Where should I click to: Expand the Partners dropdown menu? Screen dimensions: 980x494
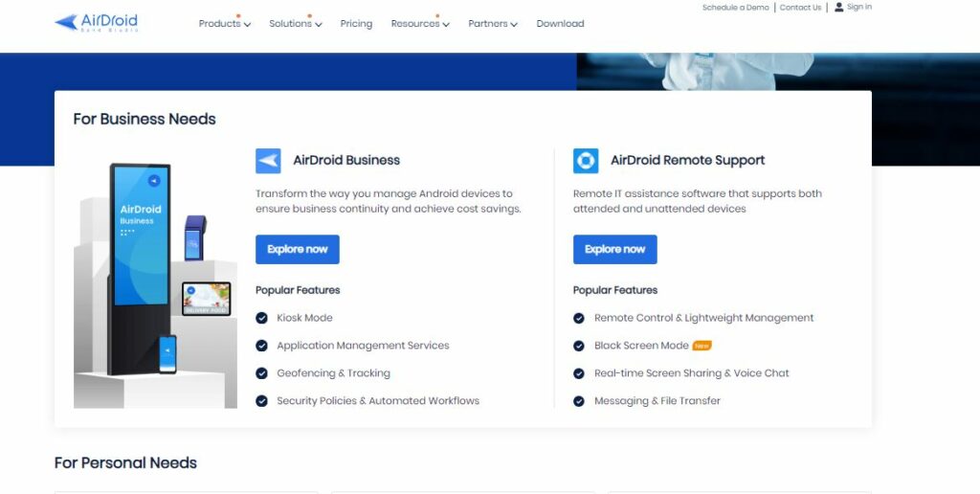tap(493, 24)
